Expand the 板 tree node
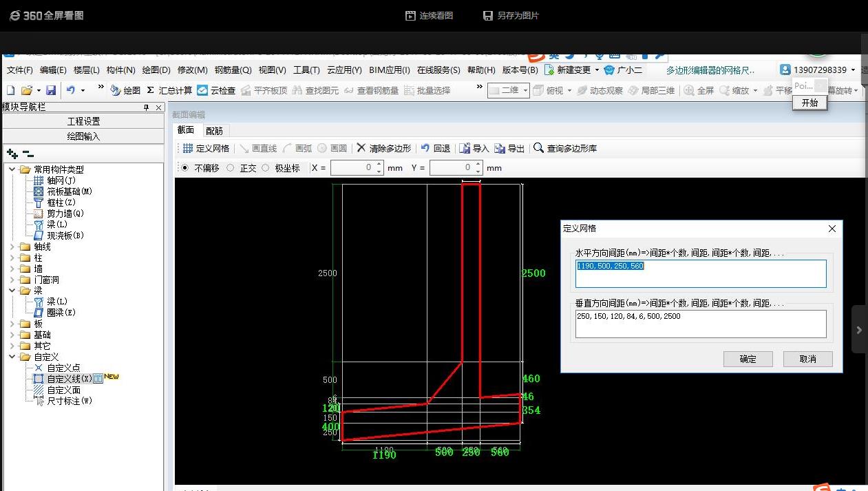 point(13,324)
